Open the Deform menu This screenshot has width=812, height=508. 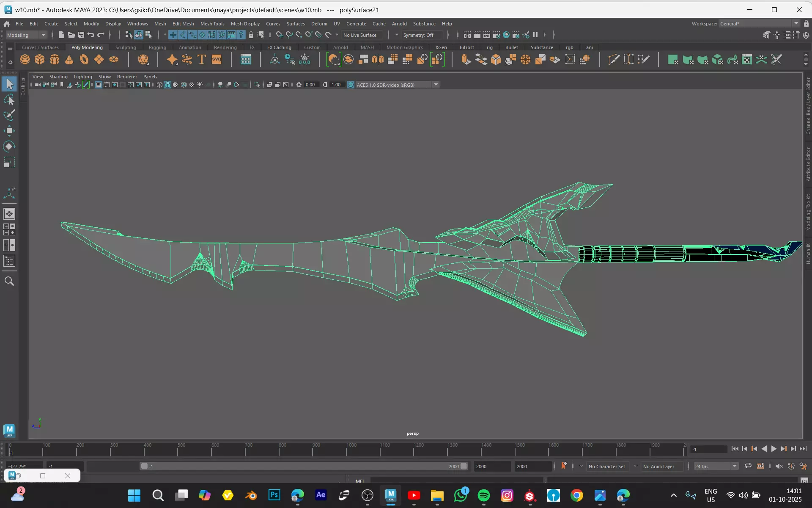pyautogui.click(x=319, y=24)
